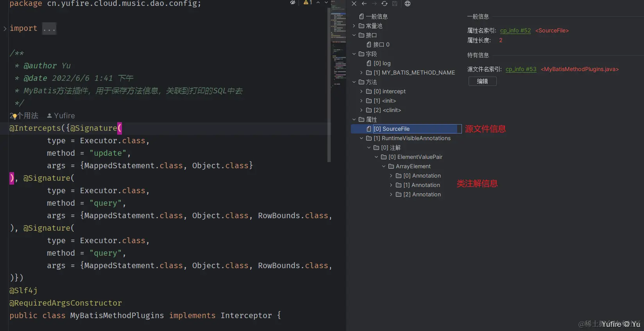Select [0] SourceFile attribute

click(x=406, y=129)
